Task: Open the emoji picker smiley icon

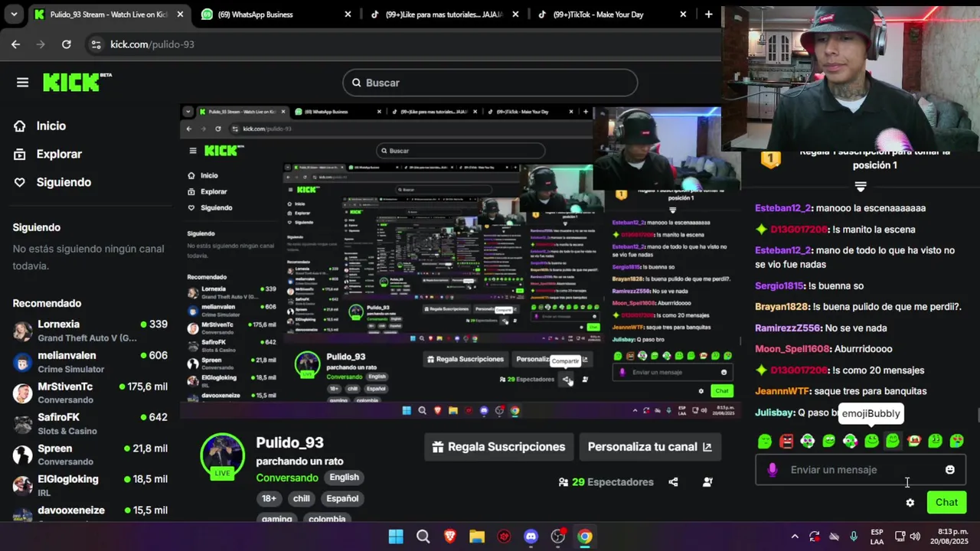Action: (950, 470)
